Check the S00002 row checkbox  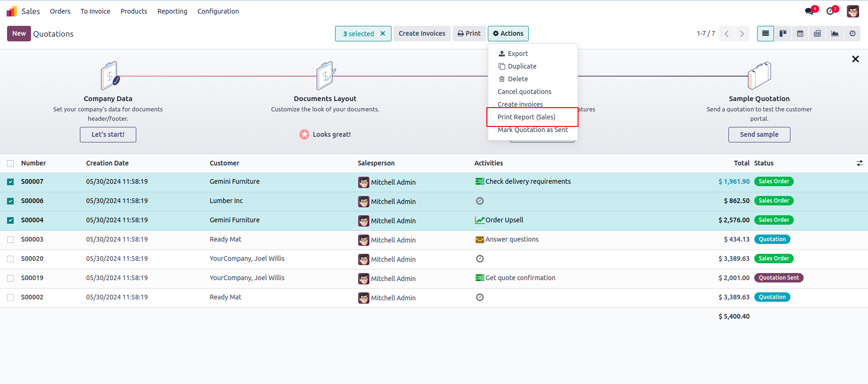[10, 298]
